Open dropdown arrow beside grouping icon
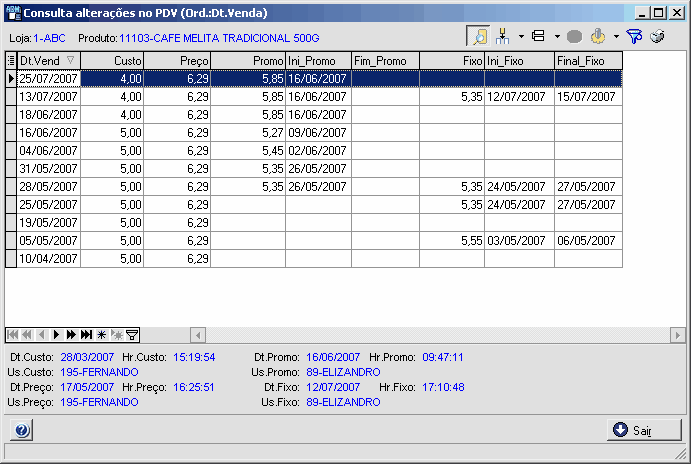The image size is (691, 464). (x=521, y=37)
